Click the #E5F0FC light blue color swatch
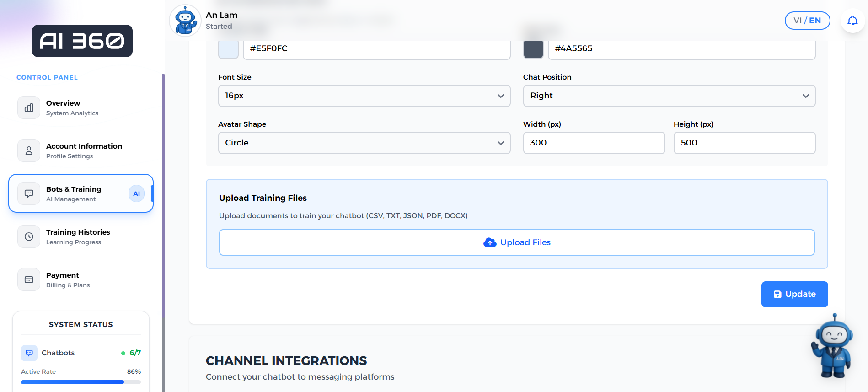868x392 pixels. [x=228, y=49]
